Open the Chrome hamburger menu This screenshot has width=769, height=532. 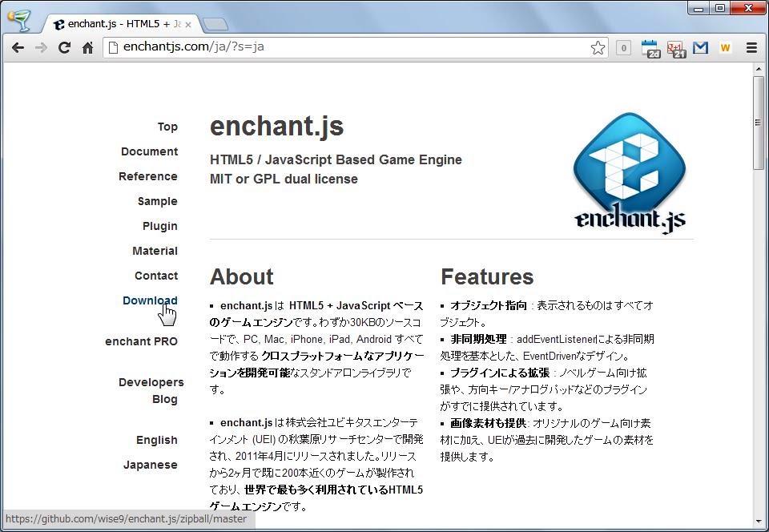tap(751, 48)
